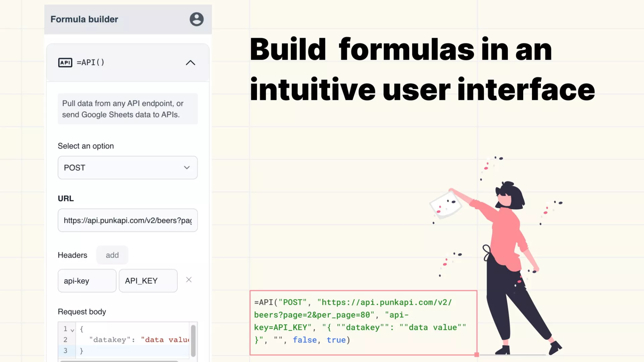Click the generated =API formula cell

(x=363, y=322)
